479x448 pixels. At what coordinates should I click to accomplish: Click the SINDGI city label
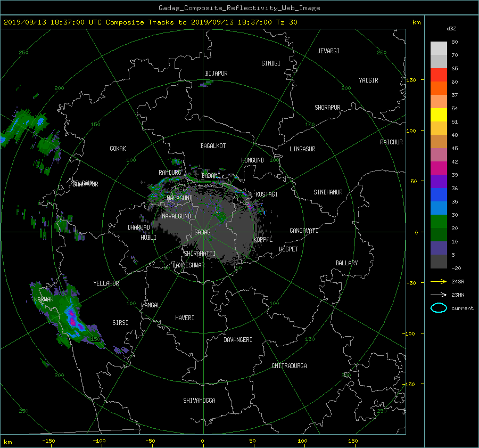[x=271, y=63]
